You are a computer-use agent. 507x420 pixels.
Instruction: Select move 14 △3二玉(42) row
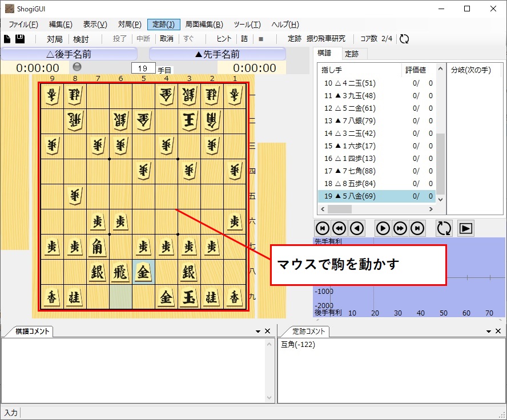pyautogui.click(x=376, y=133)
